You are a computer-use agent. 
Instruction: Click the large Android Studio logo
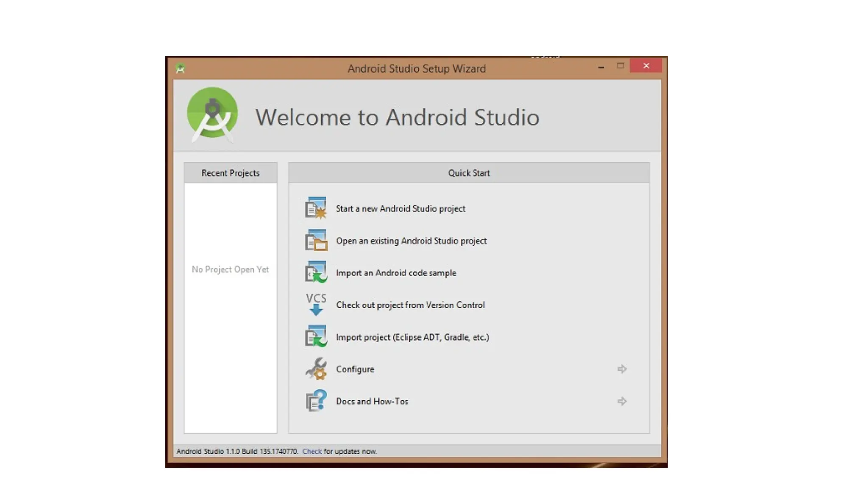point(212,114)
